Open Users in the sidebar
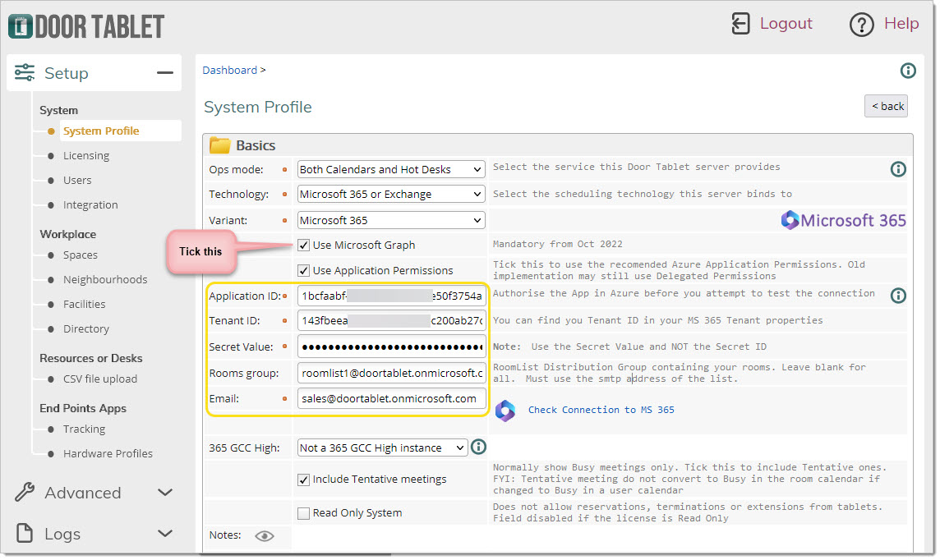The height and width of the screenshot is (560, 940). [77, 181]
